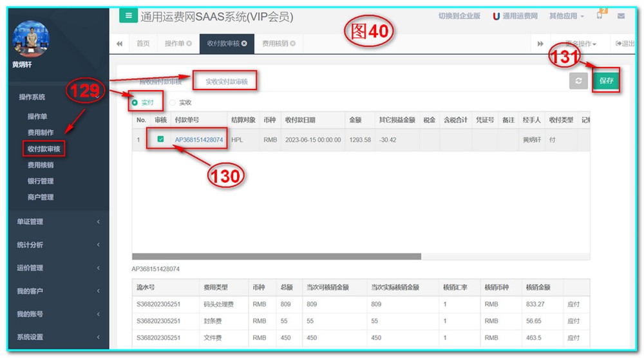The height and width of the screenshot is (358, 644).
Task: Collapse the 操作系统 sidebar section
Action: pos(58,97)
